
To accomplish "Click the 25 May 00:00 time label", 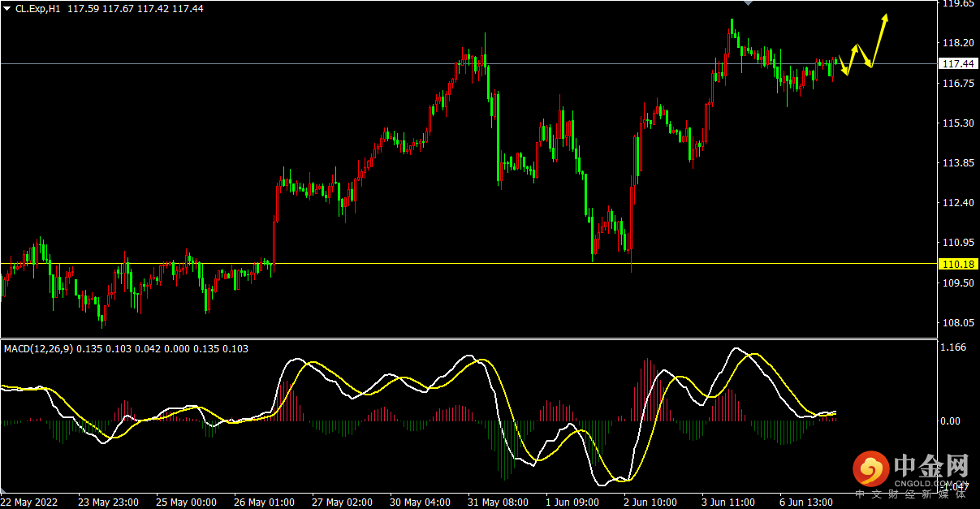I will tap(186, 503).
